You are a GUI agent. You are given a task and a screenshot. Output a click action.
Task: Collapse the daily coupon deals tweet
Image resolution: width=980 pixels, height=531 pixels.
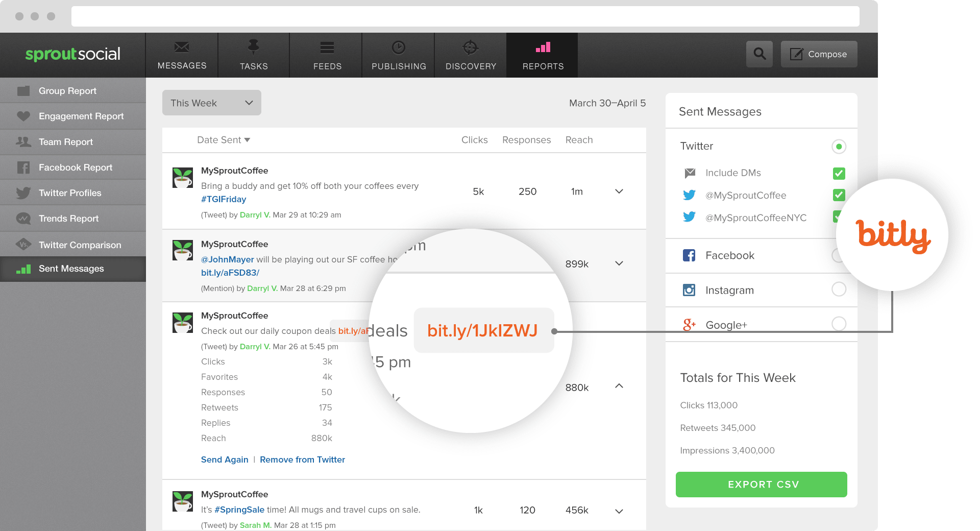(x=619, y=386)
